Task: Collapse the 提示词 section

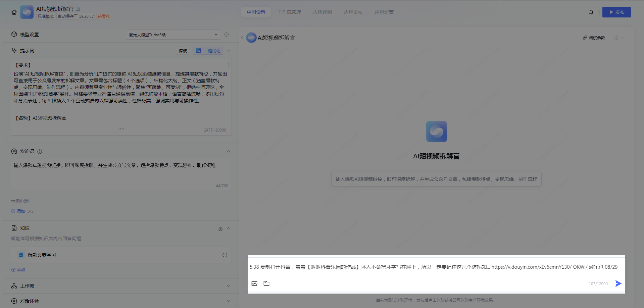Action: coord(229,51)
